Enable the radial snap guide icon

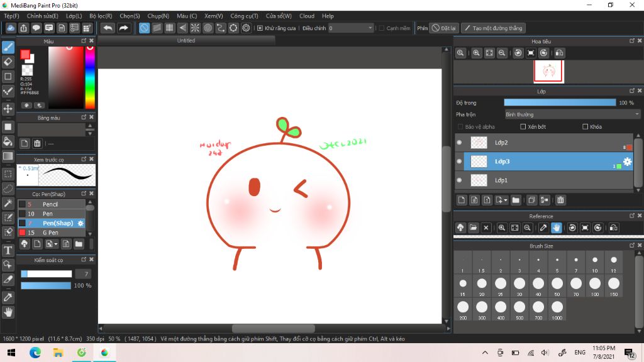195,28
